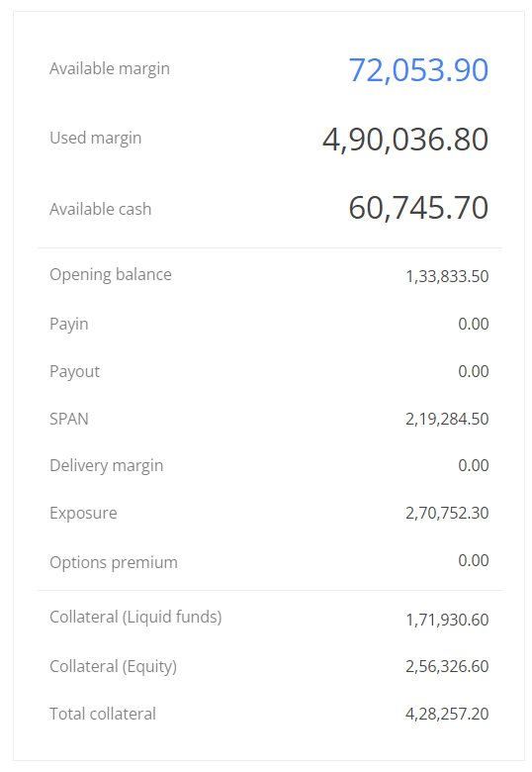This screenshot has height=772, width=532.
Task: Select the Available cash label
Action: [100, 209]
